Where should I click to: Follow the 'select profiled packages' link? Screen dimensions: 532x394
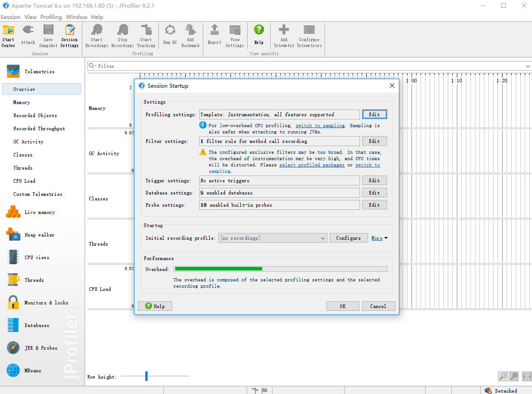[x=312, y=165]
